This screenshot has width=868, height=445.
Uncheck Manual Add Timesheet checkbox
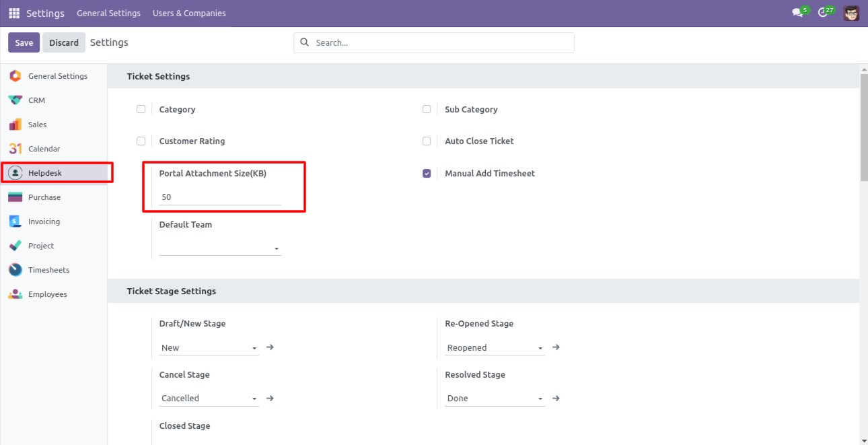point(427,173)
